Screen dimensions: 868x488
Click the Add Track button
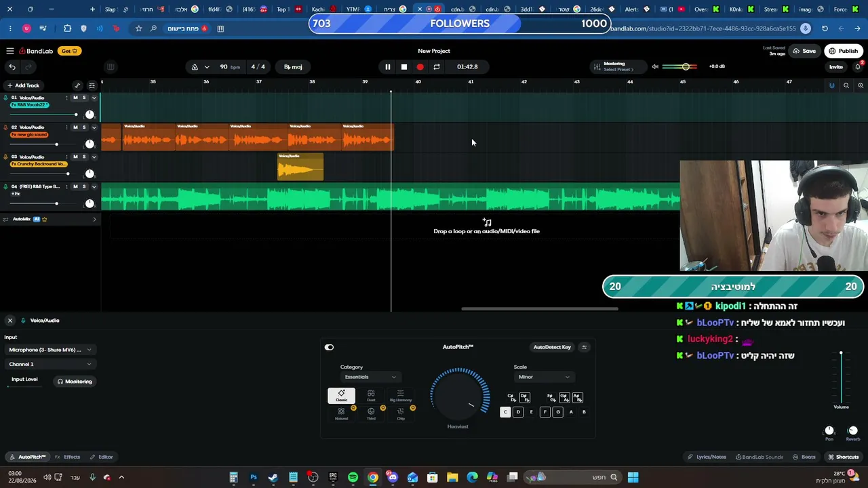point(23,85)
